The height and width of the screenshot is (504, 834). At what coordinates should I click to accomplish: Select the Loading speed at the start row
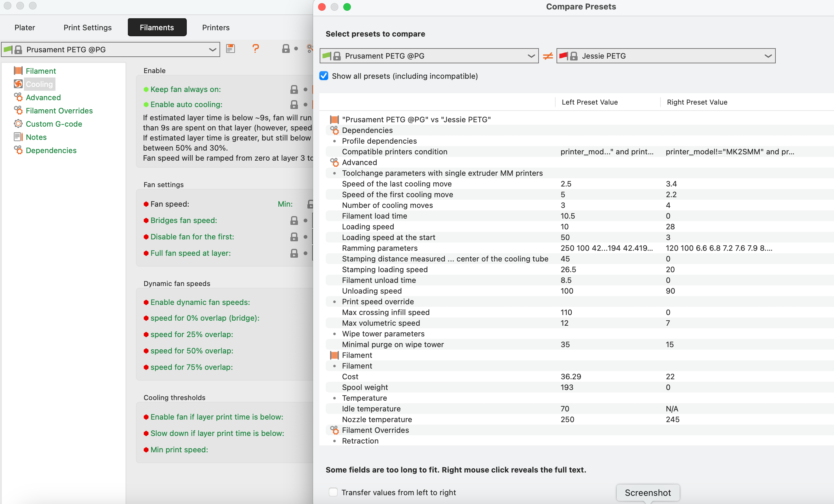coord(580,237)
